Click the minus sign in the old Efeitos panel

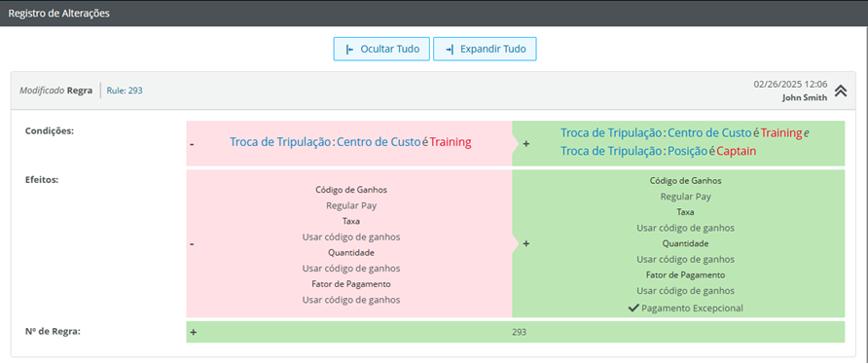tap(192, 244)
